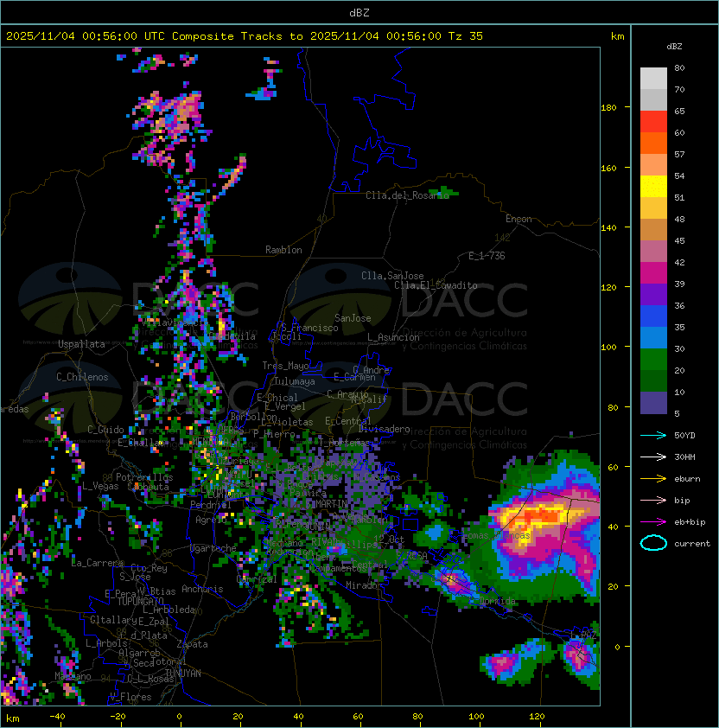Click the Uspallata place label
Screen dimensions: 719x728
[81, 344]
